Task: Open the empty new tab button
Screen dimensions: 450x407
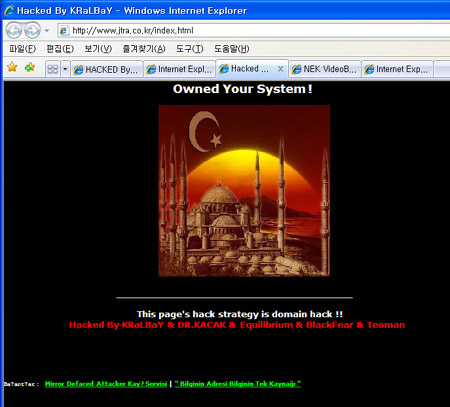Action: (x=442, y=69)
